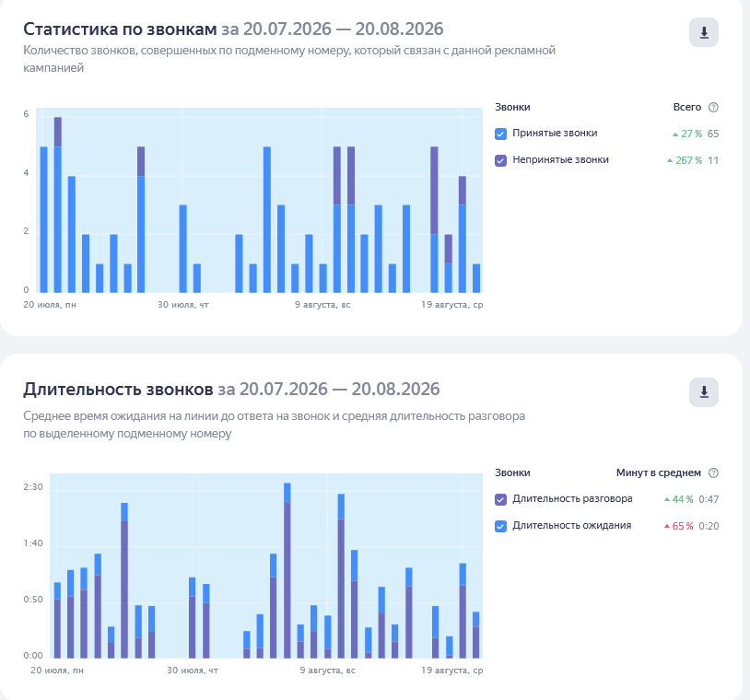Click the first bar on 20 июля in calls chart

coord(43,219)
